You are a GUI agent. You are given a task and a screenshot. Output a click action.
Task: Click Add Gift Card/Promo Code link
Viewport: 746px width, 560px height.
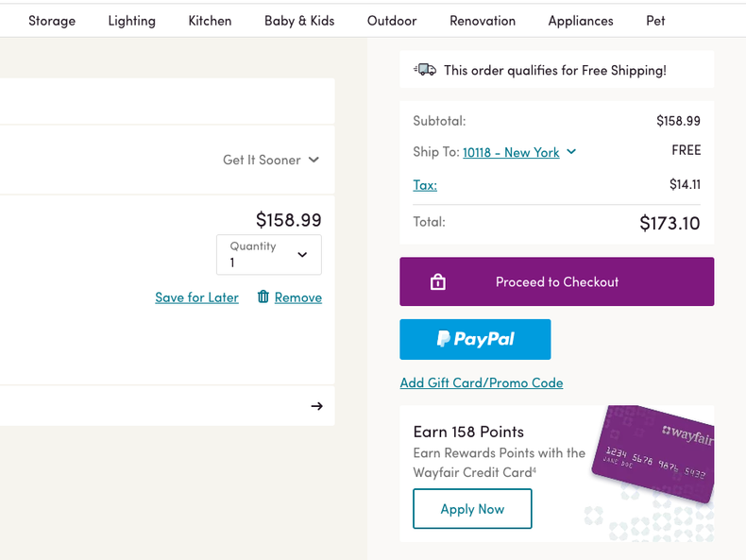(482, 382)
